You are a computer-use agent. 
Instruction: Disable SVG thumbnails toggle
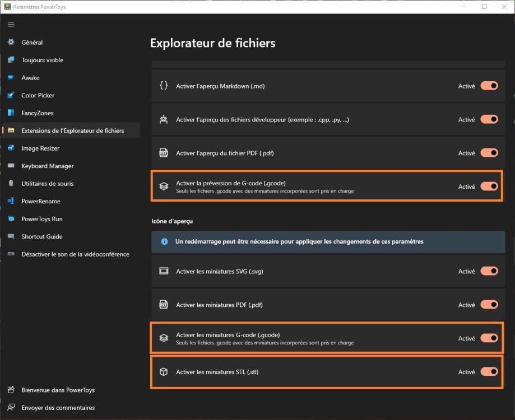(489, 271)
